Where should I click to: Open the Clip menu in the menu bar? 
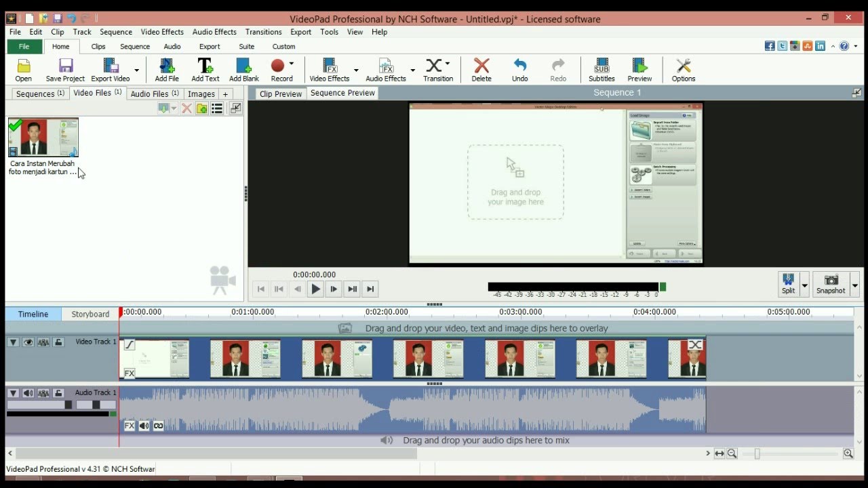tap(58, 32)
